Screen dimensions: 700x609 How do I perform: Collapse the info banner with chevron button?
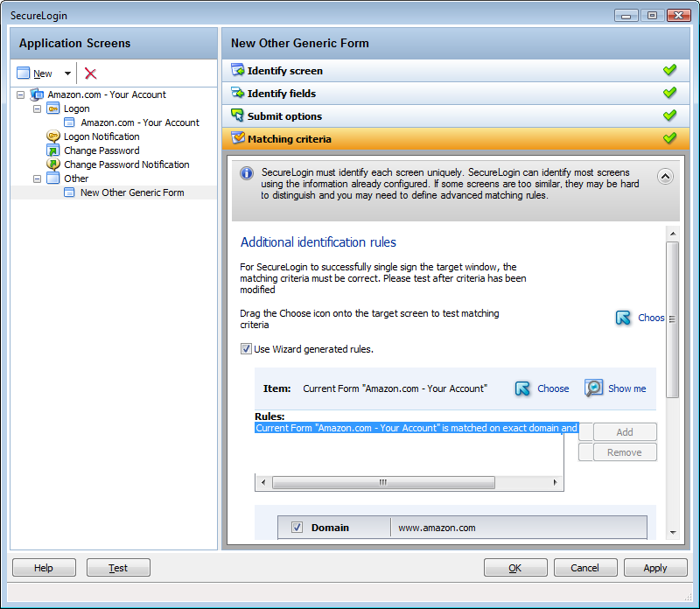point(665,176)
